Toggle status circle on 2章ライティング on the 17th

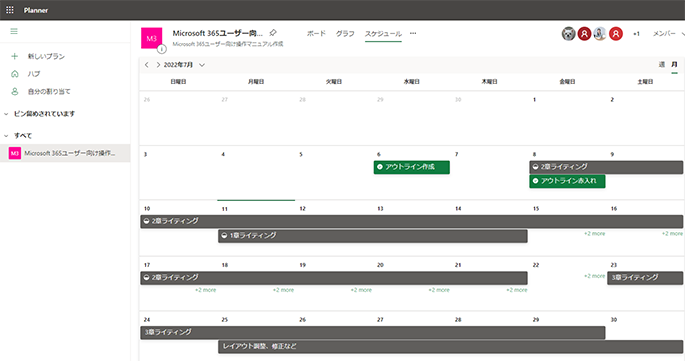(x=146, y=278)
